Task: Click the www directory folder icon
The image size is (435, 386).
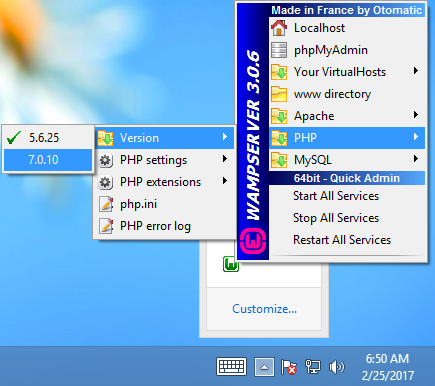Action: click(279, 94)
